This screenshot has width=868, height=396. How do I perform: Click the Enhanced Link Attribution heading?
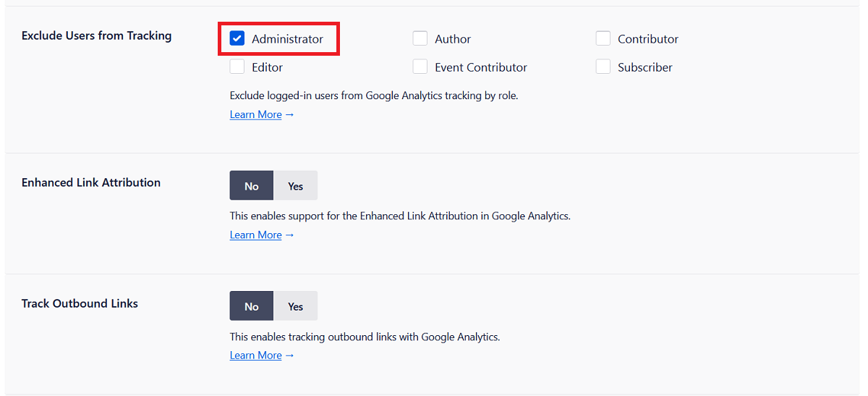point(91,182)
